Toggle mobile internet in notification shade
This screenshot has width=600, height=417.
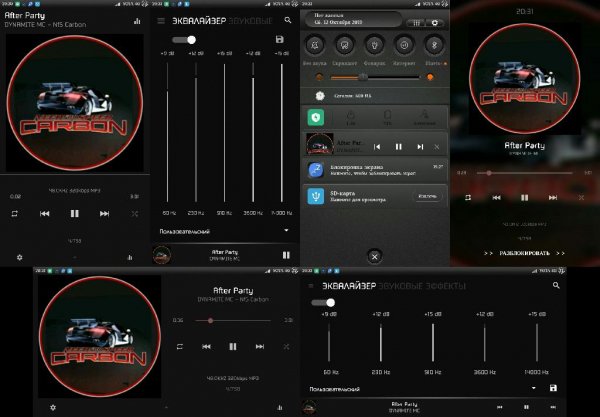point(404,45)
